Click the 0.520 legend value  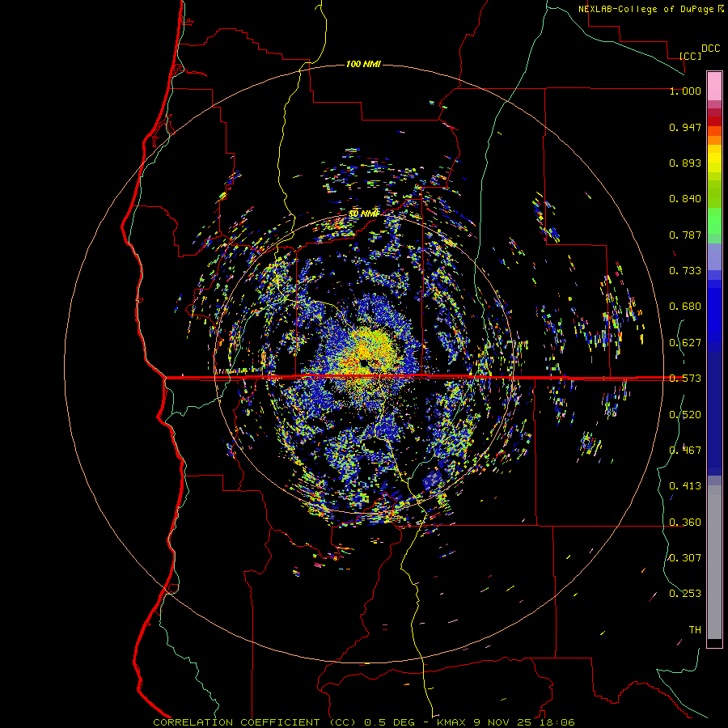click(685, 415)
